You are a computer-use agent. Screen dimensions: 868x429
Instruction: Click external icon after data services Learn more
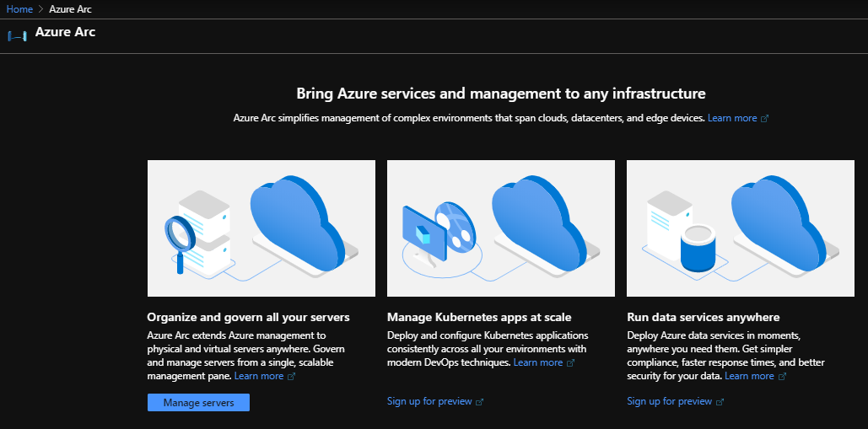pos(782,377)
